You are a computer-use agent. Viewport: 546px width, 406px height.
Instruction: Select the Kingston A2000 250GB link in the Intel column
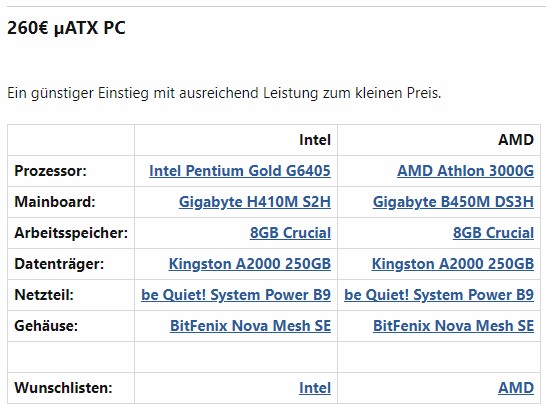pyautogui.click(x=250, y=264)
